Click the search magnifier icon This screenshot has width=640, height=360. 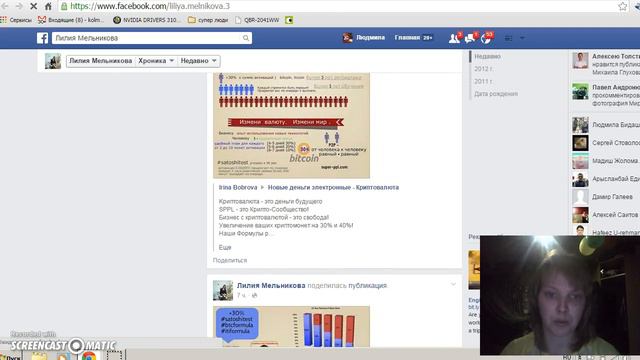246,38
